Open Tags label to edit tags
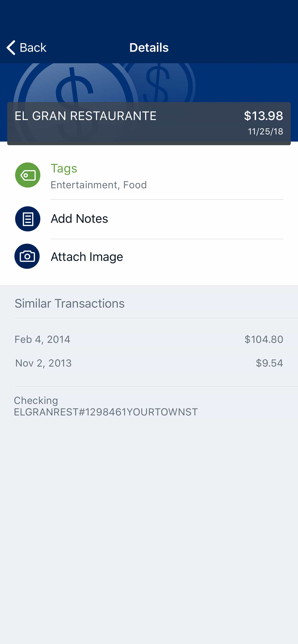The height and width of the screenshot is (644, 298). click(64, 168)
